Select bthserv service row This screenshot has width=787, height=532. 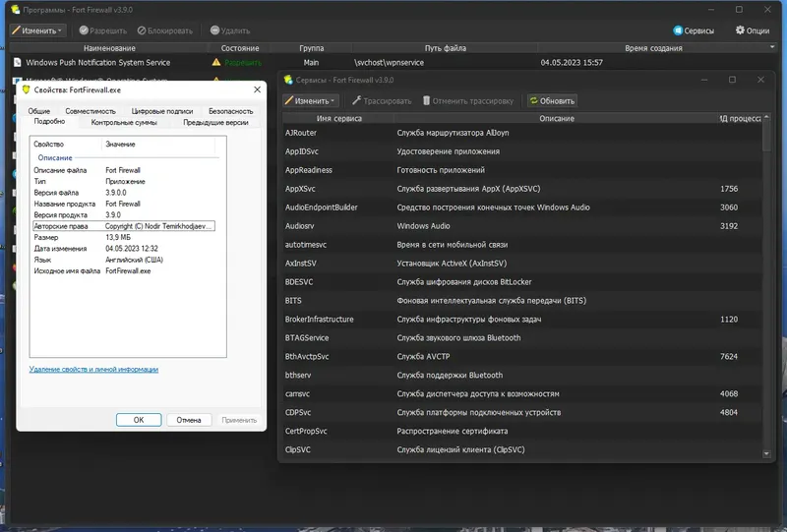(522, 375)
